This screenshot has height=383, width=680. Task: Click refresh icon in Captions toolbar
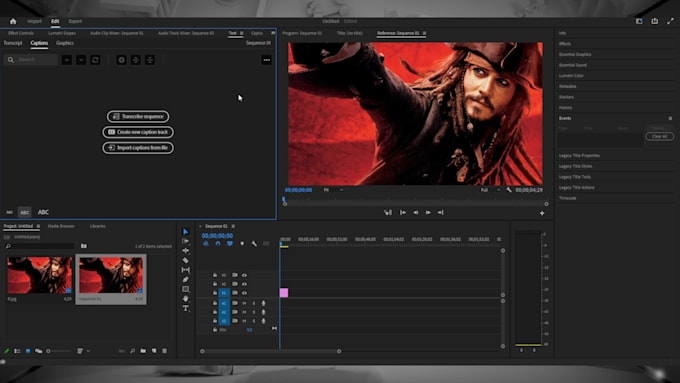click(x=95, y=60)
